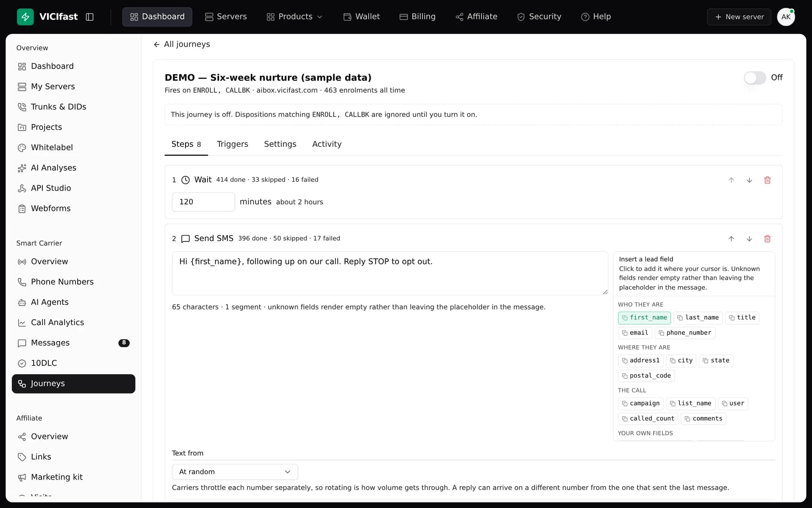Click the New server button
Screen dimensions: 812x508
coord(739,17)
